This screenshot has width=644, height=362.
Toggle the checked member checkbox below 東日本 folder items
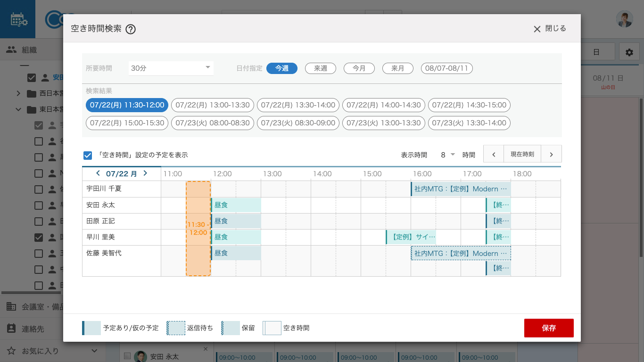click(x=39, y=238)
